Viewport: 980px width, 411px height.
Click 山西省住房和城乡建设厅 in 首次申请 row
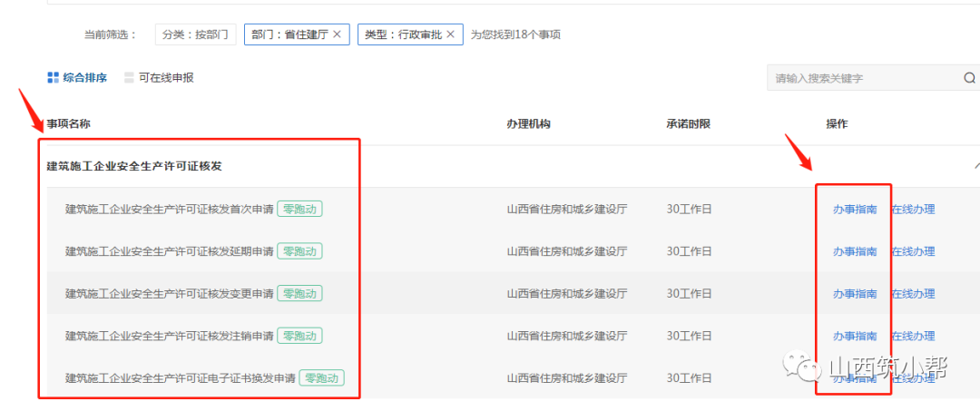pyautogui.click(x=566, y=210)
